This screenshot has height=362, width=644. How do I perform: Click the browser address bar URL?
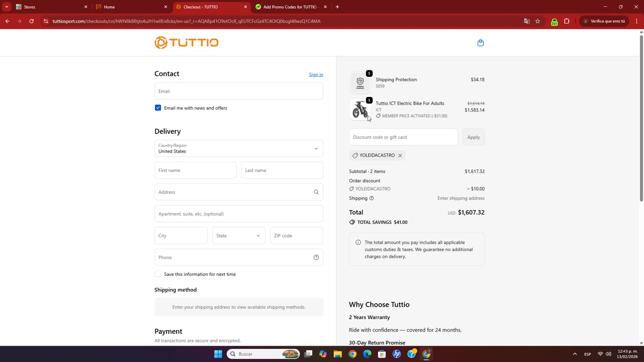pyautogui.click(x=186, y=21)
